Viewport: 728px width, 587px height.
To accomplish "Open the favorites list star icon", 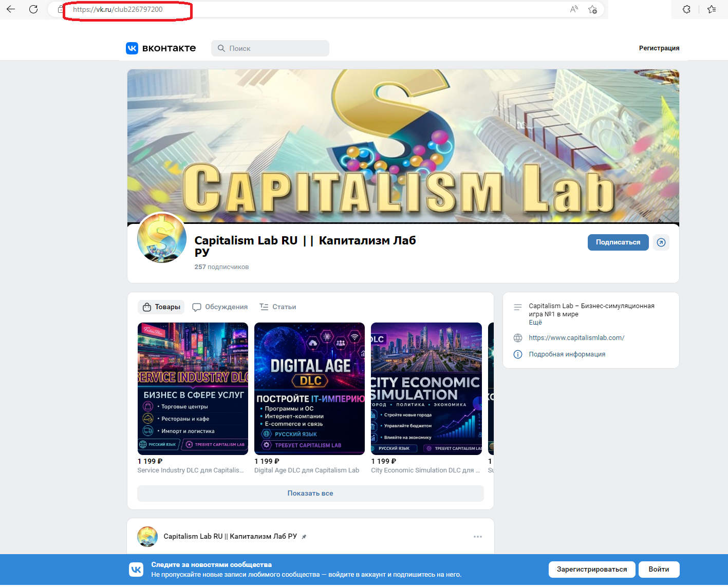I will click(712, 9).
